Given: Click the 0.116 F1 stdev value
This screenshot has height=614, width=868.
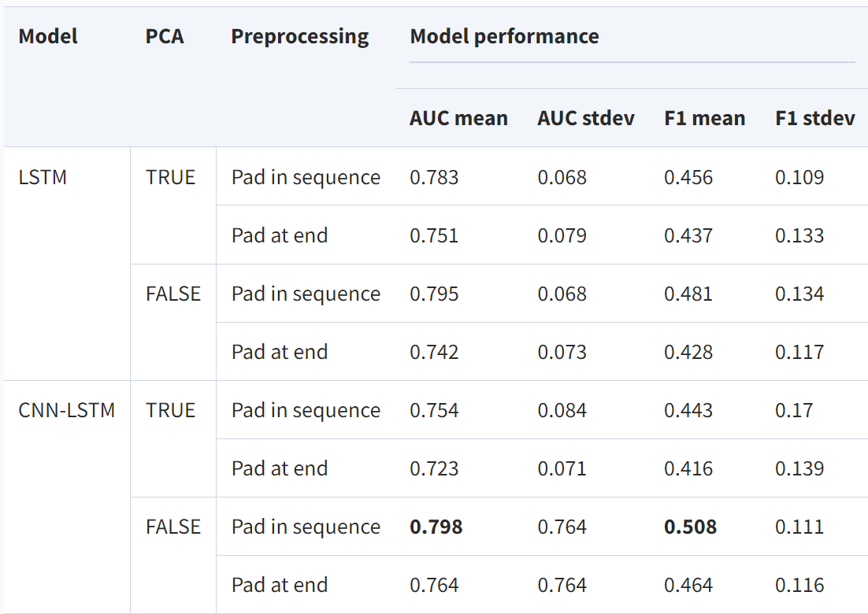Looking at the screenshot, I should coord(799,585).
